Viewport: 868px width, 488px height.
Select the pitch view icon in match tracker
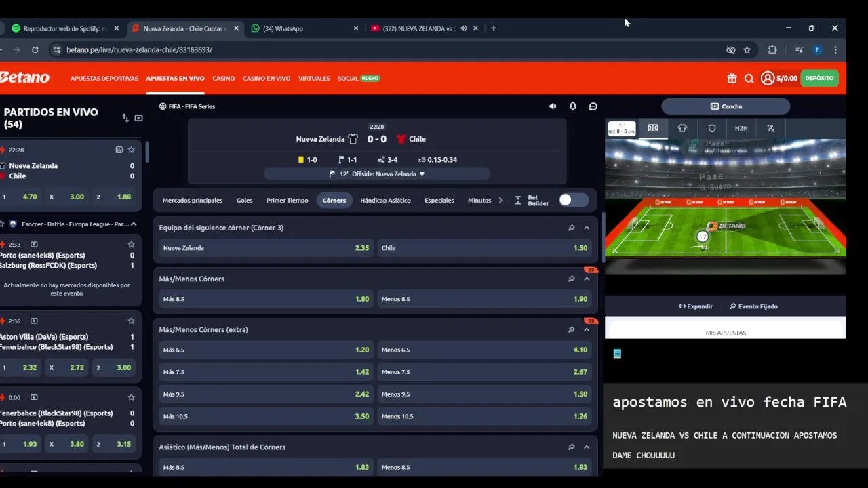653,128
